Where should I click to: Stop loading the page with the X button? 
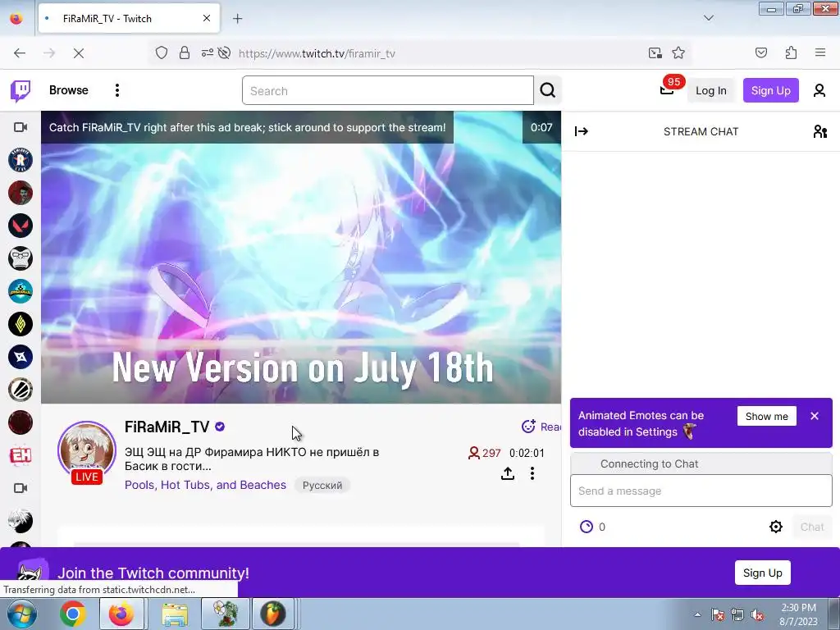pyautogui.click(x=79, y=53)
